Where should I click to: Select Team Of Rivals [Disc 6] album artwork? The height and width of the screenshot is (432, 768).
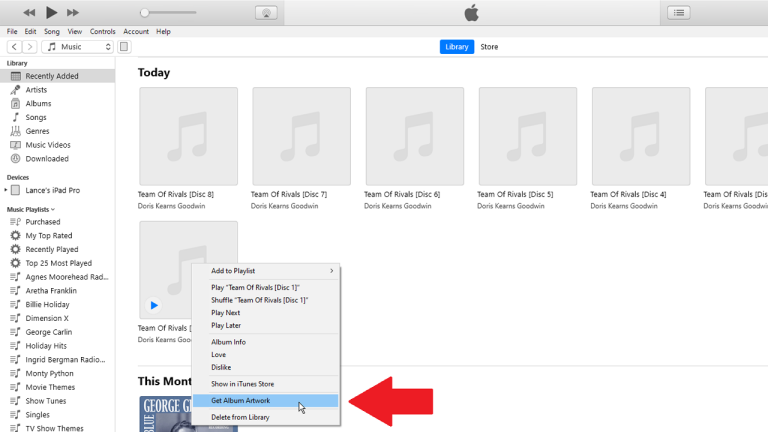pyautogui.click(x=415, y=136)
